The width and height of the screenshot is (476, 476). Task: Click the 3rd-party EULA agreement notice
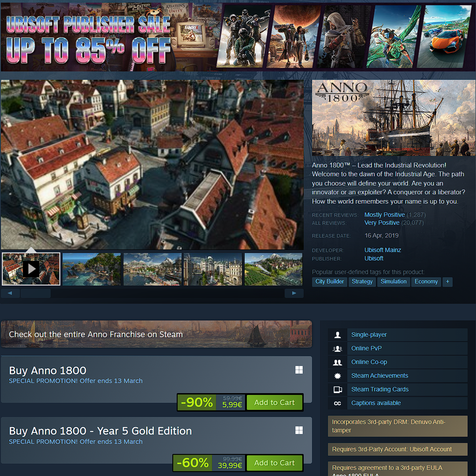click(398, 469)
